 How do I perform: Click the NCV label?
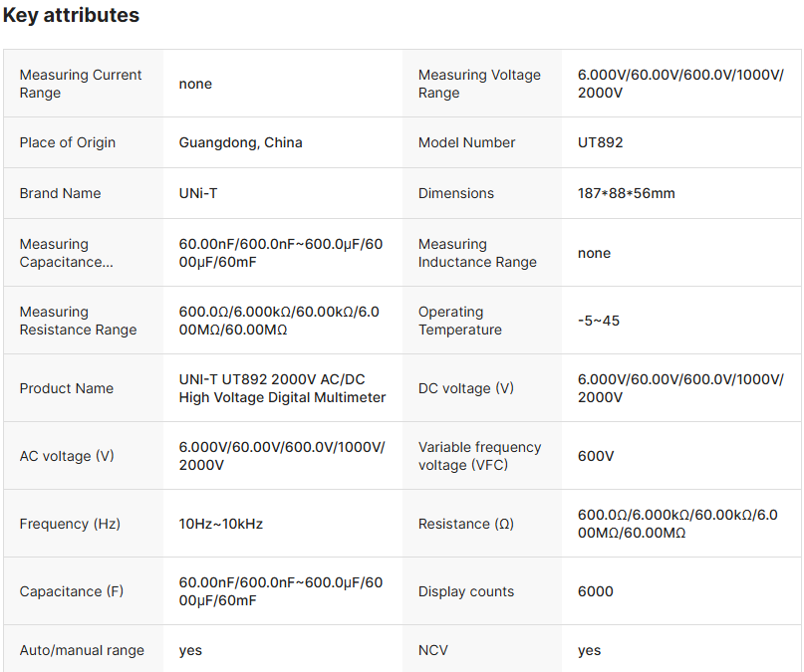(x=432, y=650)
